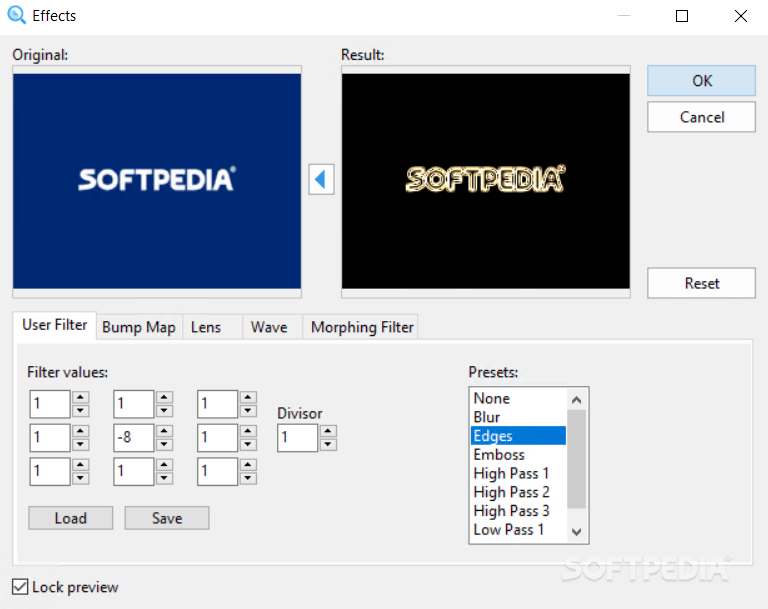The image size is (768, 609).
Task: Decrease the bottom-middle filter value
Action: tap(164, 478)
